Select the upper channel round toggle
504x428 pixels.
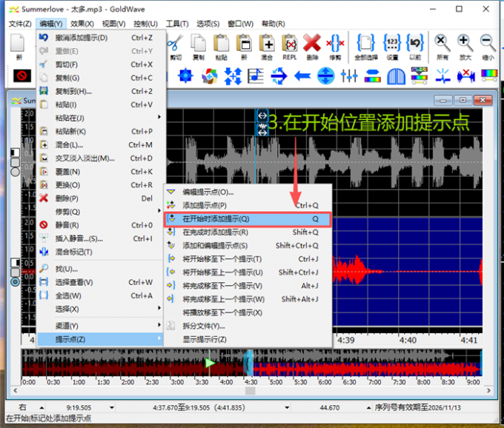click(16, 172)
